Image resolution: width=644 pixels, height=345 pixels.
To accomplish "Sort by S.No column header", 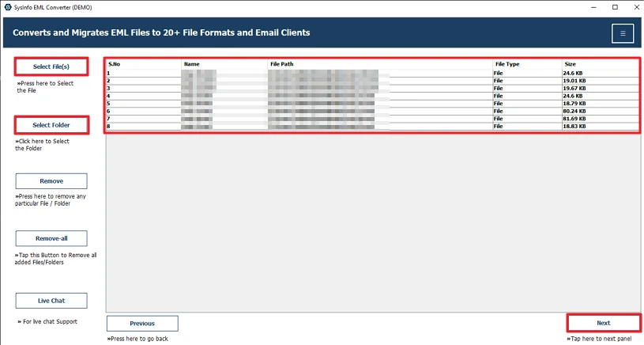I will click(x=143, y=64).
